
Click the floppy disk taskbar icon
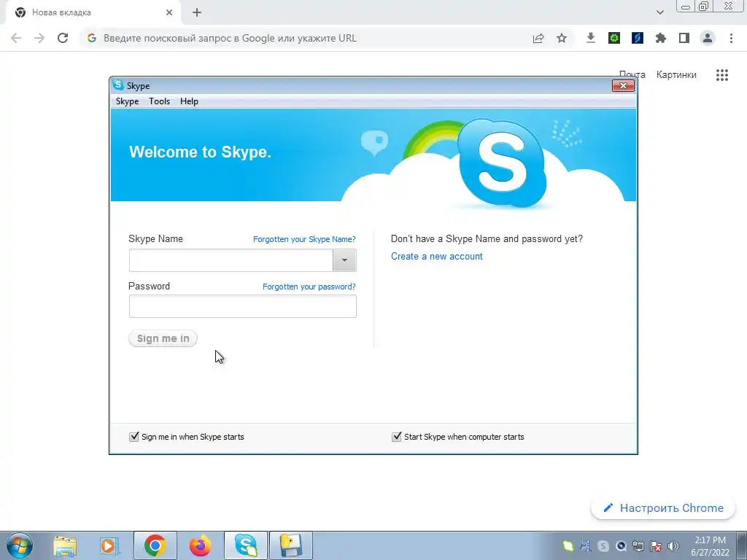(291, 545)
